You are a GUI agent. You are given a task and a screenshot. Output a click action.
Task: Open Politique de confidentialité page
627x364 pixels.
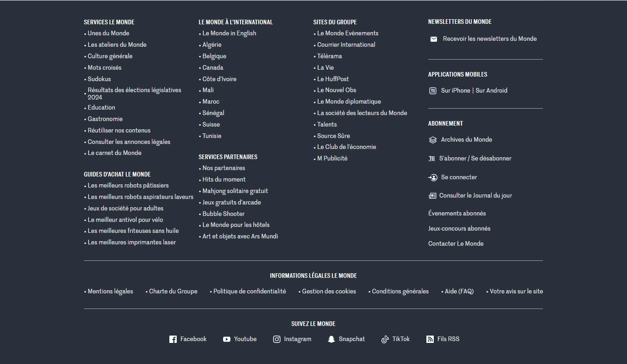[249, 292]
